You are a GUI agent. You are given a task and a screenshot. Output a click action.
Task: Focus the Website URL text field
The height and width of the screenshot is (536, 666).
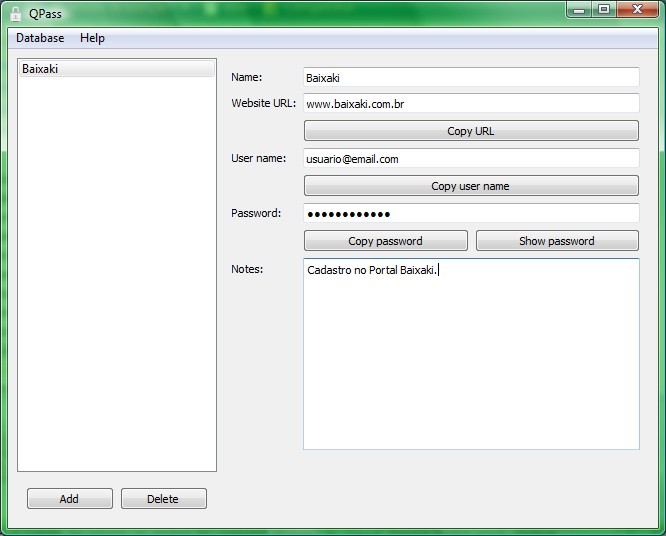(x=470, y=104)
